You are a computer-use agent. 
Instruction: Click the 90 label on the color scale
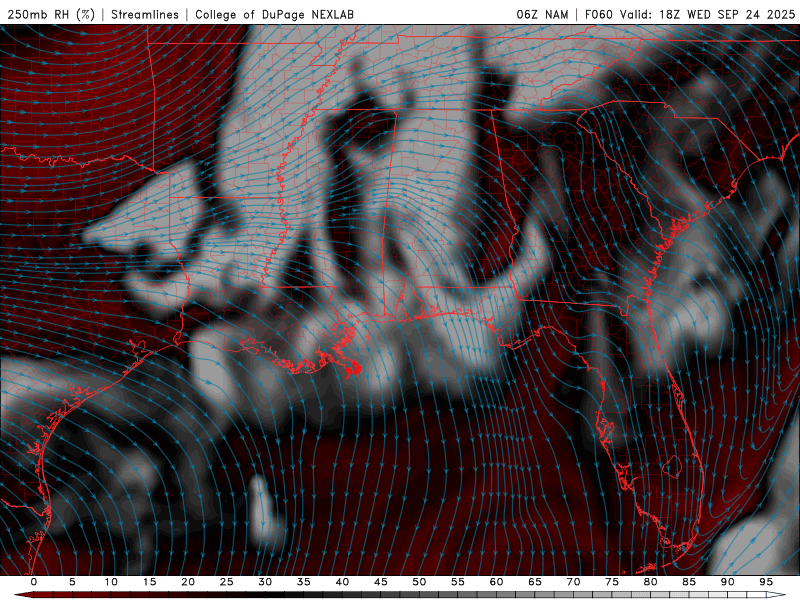[x=727, y=582]
